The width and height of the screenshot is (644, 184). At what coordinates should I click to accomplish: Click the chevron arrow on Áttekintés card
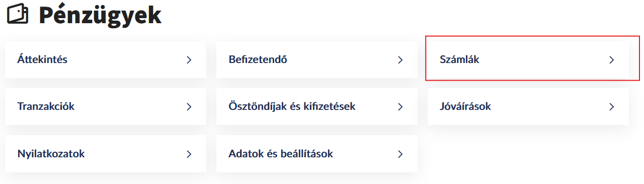(189, 60)
